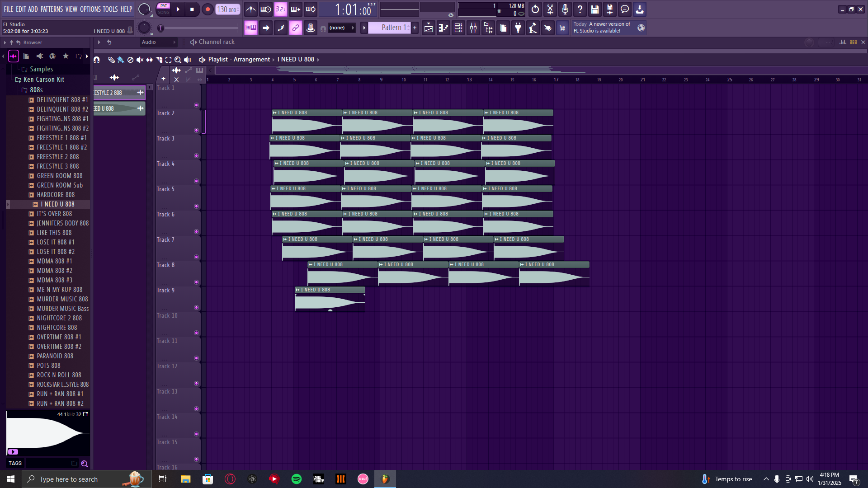Image resolution: width=868 pixels, height=488 pixels.
Task: Click the Undo history icon
Action: (535, 9)
